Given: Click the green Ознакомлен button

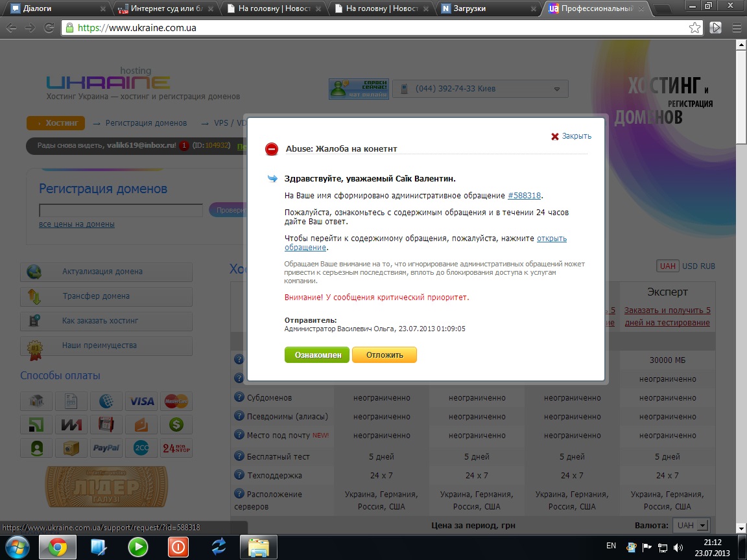Looking at the screenshot, I should 317,355.
